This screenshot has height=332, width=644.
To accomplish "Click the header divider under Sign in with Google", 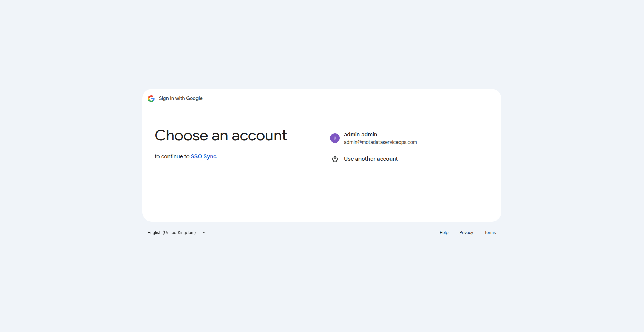I will pos(321,107).
